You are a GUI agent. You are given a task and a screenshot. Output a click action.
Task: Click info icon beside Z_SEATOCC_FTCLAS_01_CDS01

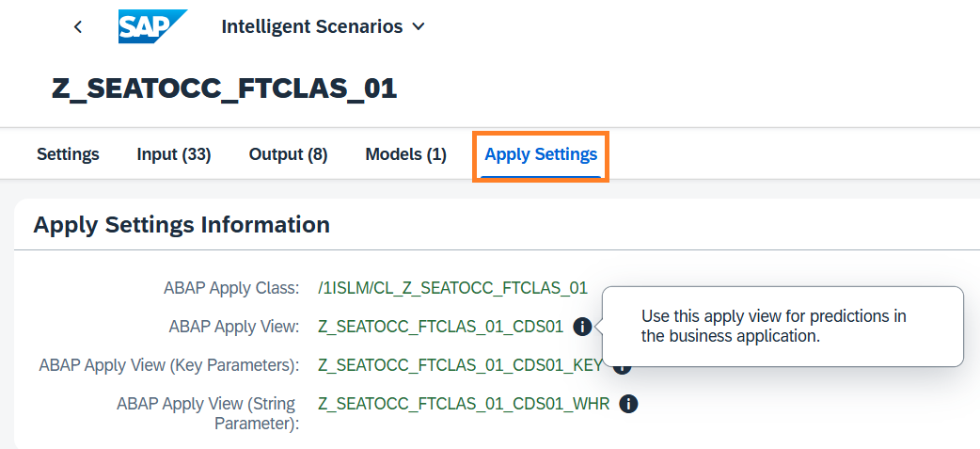click(582, 327)
